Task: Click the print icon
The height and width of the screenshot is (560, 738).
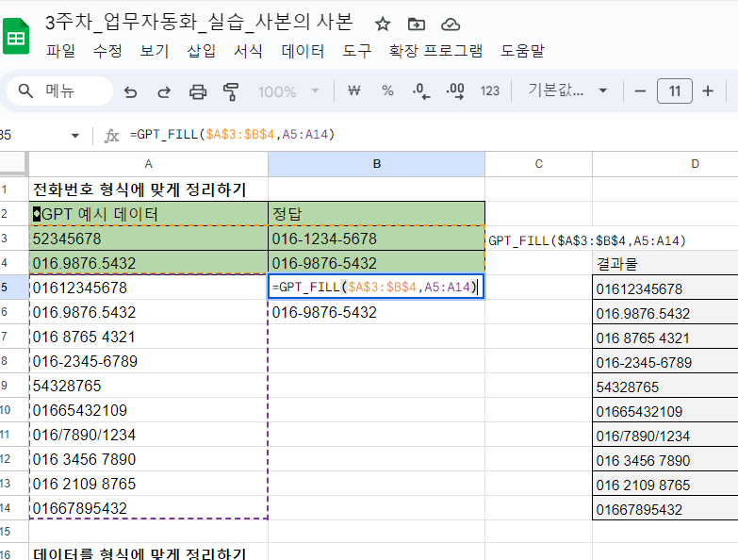Action: pos(198,91)
